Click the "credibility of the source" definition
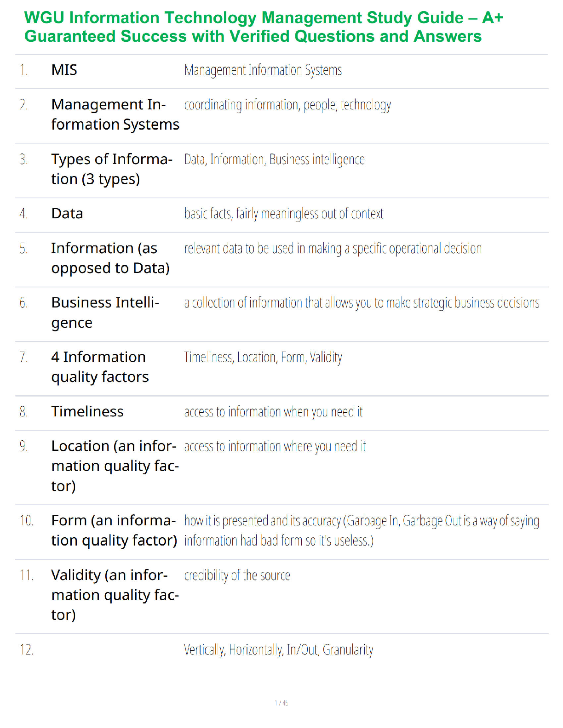The height and width of the screenshot is (728, 563). 237,575
